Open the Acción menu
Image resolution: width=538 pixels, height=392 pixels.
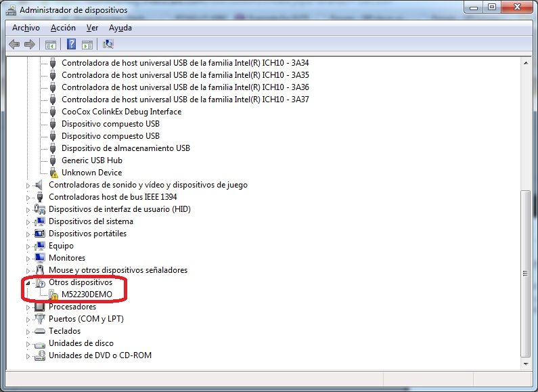[63, 28]
